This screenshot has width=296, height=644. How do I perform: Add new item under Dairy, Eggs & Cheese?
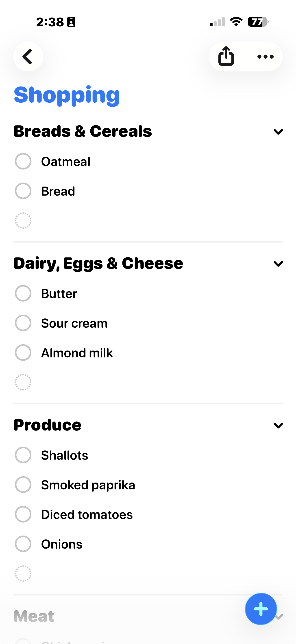point(23,382)
